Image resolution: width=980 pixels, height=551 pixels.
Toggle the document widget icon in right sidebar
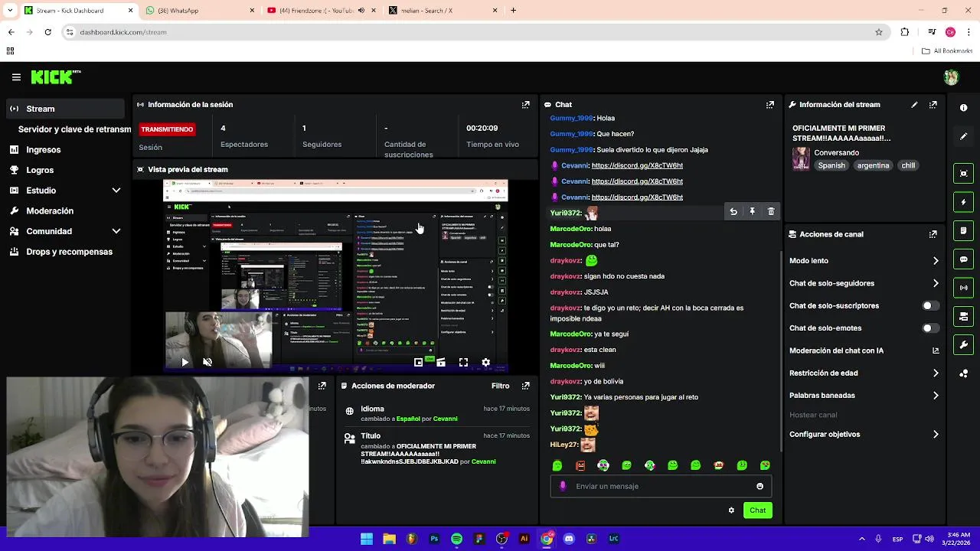point(963,230)
